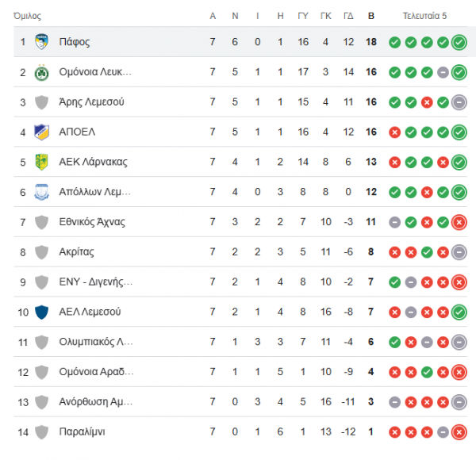Click the grey placeholder shield for Ακρίτας
This screenshot has height=460, width=476.
(x=41, y=252)
